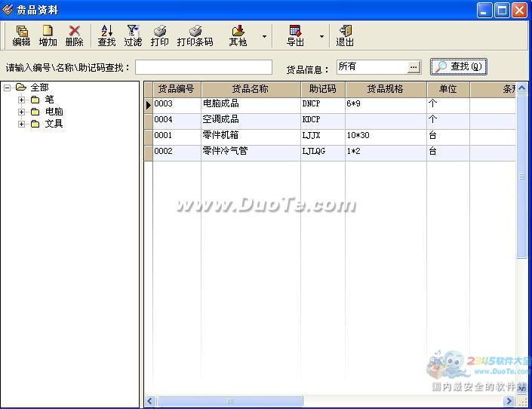Click the 增加 (Add) toolbar icon

[x=48, y=35]
